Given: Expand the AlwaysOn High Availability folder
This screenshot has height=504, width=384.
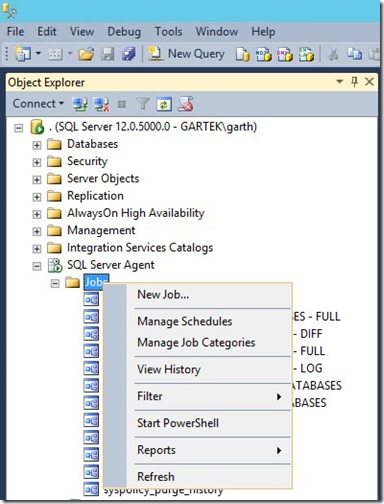Looking at the screenshot, I should (x=37, y=214).
